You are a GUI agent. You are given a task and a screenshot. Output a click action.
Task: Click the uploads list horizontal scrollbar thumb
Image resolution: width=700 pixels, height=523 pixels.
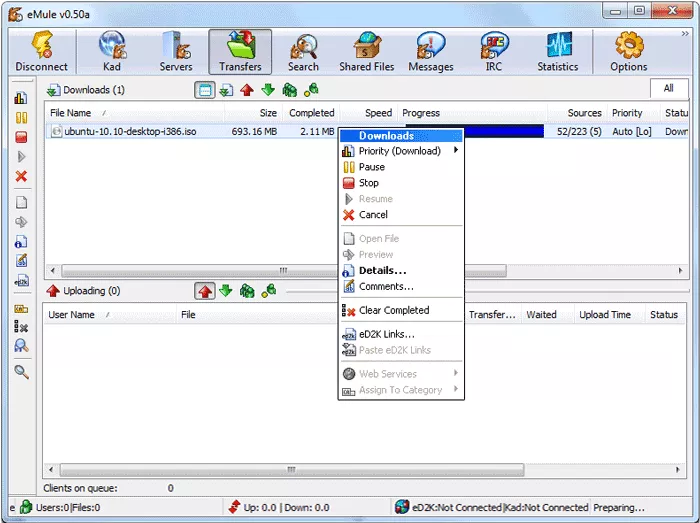292,469
